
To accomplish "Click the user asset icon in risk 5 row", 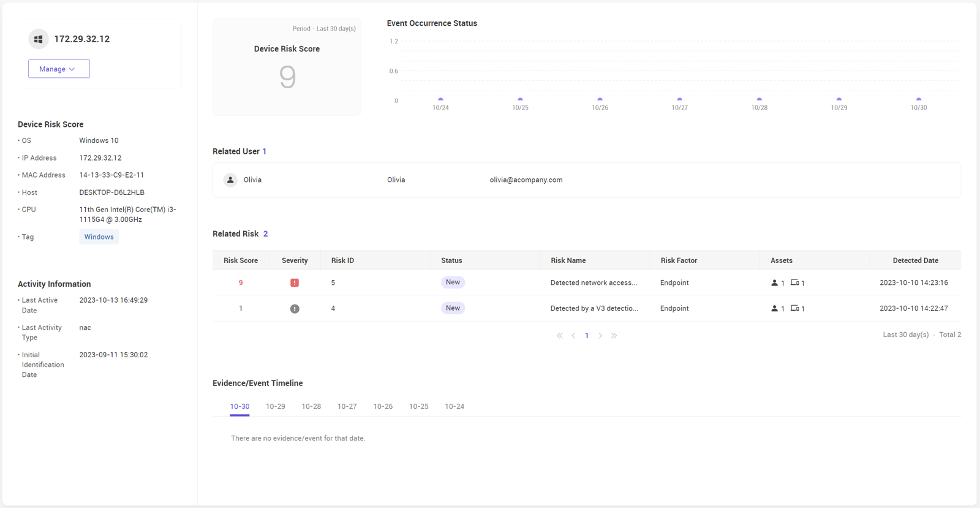I will pyautogui.click(x=774, y=283).
